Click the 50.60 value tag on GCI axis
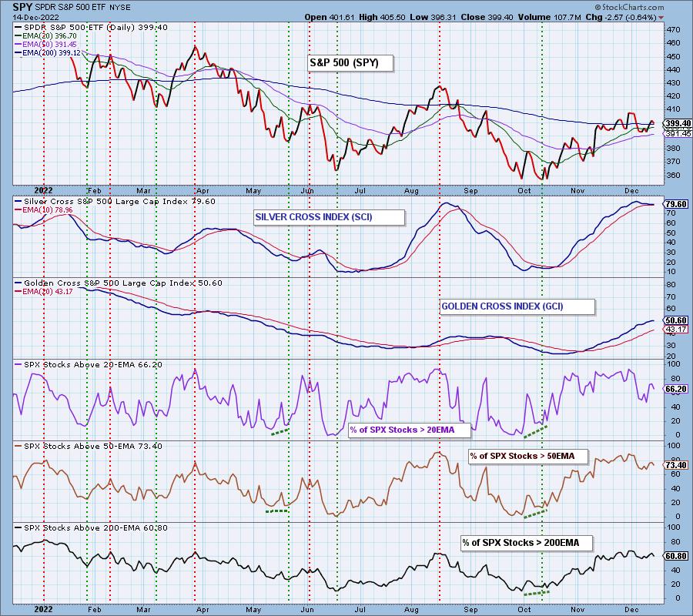The height and width of the screenshot is (616, 693). tap(676, 320)
